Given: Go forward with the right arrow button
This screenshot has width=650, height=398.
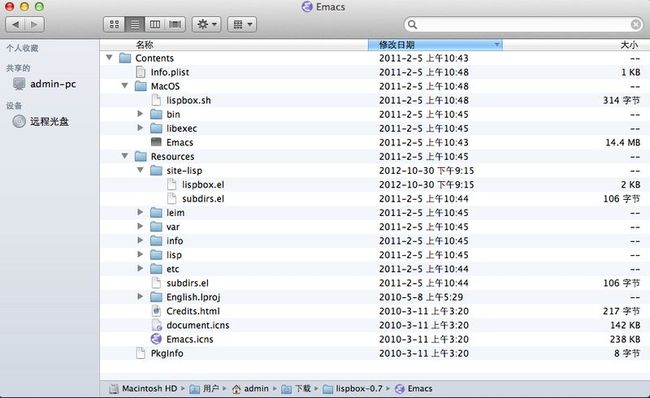Looking at the screenshot, I should (x=34, y=24).
